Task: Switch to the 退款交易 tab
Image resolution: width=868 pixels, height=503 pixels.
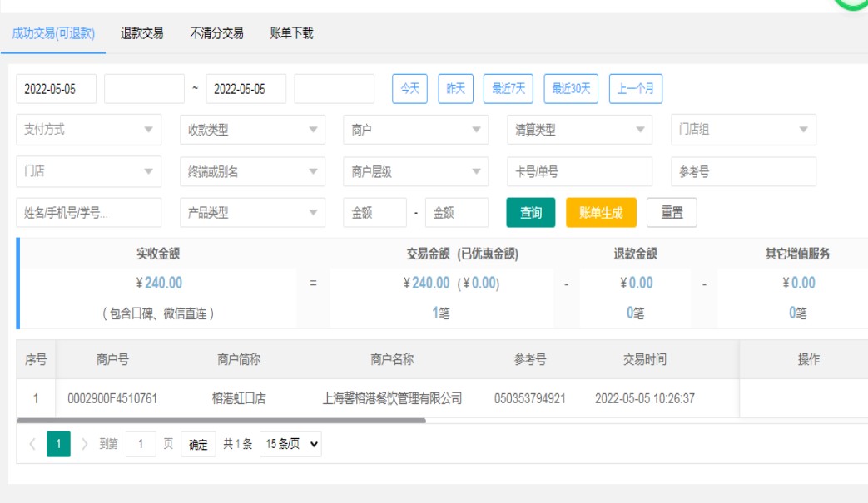Action: [x=141, y=33]
